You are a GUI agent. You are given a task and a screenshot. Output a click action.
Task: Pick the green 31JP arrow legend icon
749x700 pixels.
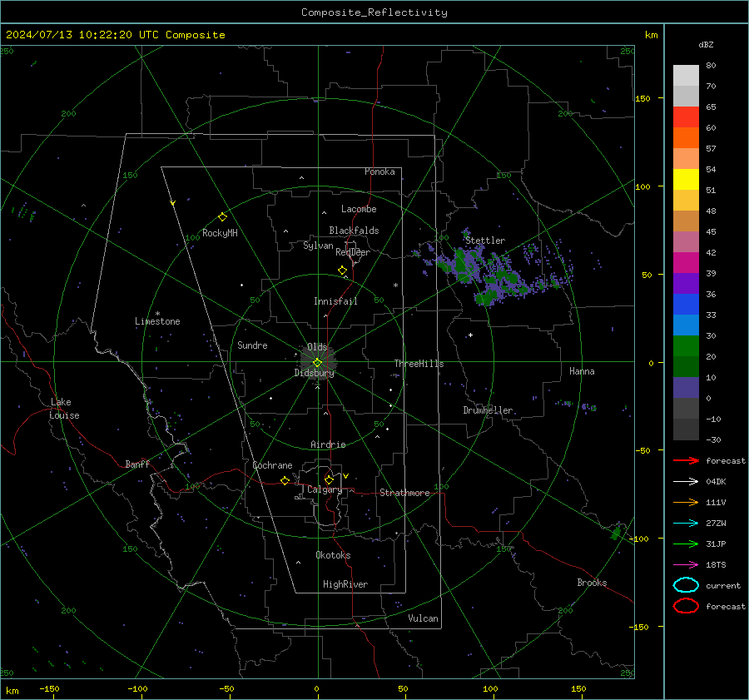(x=686, y=544)
